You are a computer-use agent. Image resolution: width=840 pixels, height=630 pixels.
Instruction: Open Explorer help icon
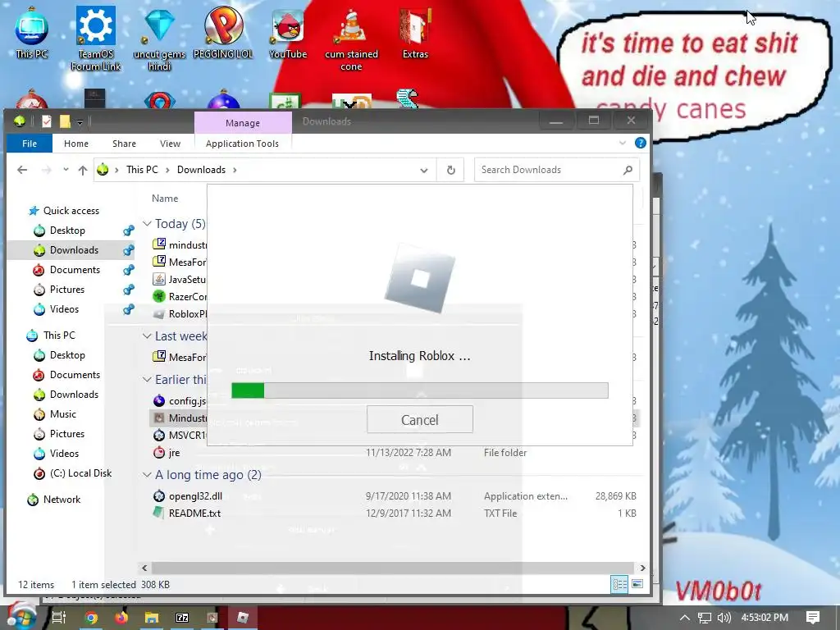(640, 143)
